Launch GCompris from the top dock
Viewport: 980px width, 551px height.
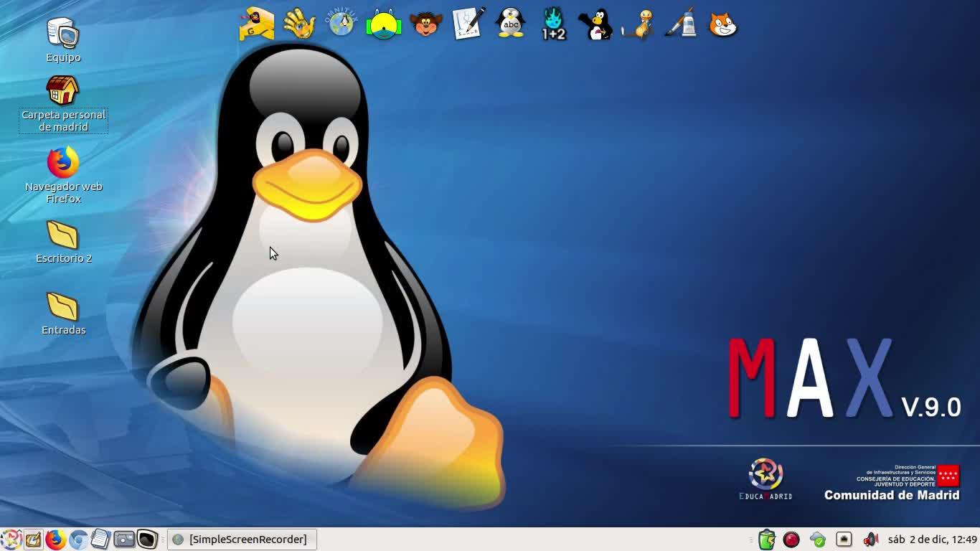257,24
